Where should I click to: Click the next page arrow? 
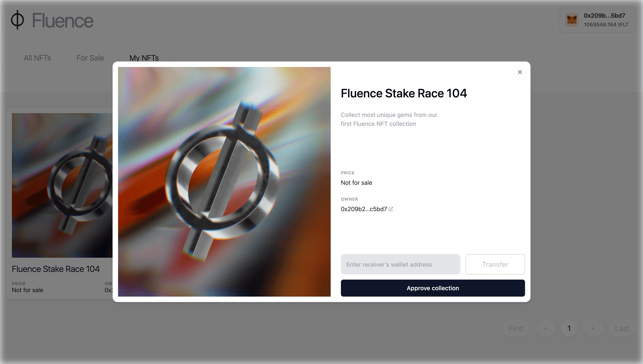click(x=593, y=328)
